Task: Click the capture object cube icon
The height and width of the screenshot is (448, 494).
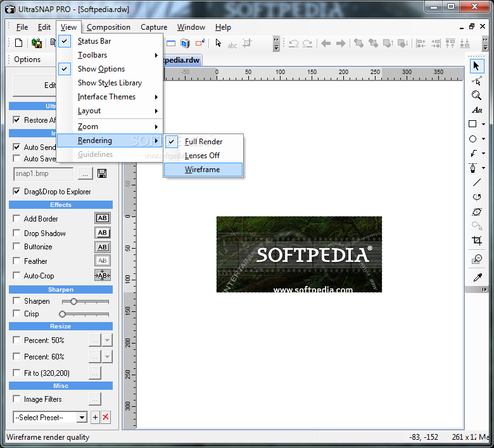Action: click(x=185, y=43)
